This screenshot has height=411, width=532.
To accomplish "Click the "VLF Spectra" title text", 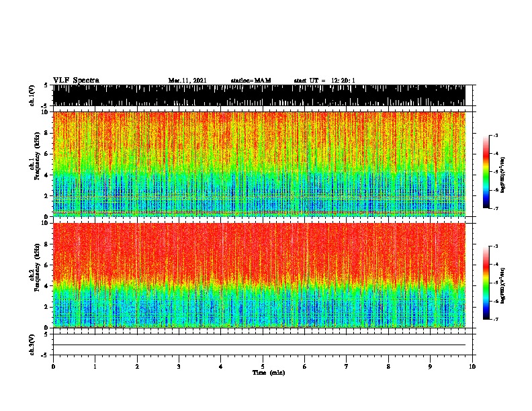I will (76, 81).
